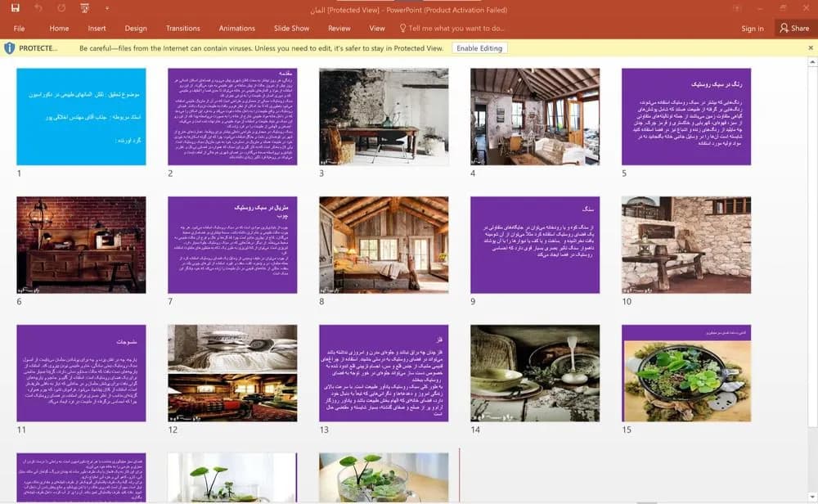Select slide 7 purple text thumbnail
Viewport: 818px width, 504px height.
point(232,245)
